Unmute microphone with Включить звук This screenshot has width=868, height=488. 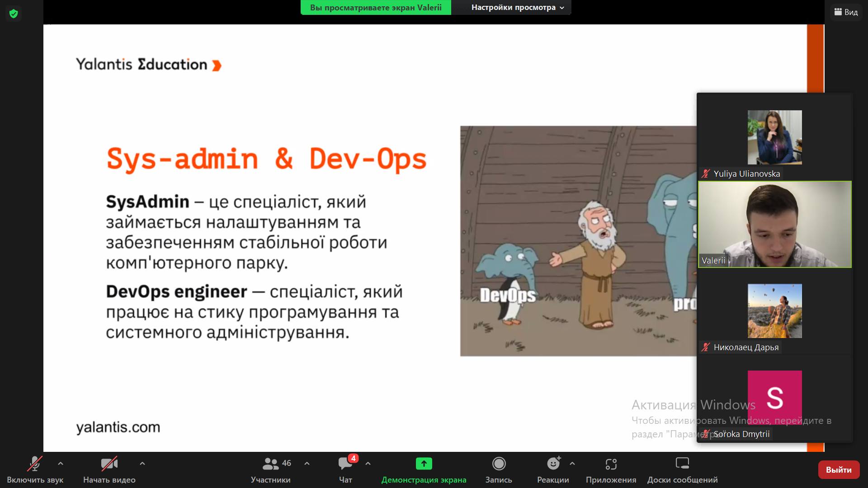[35, 470]
